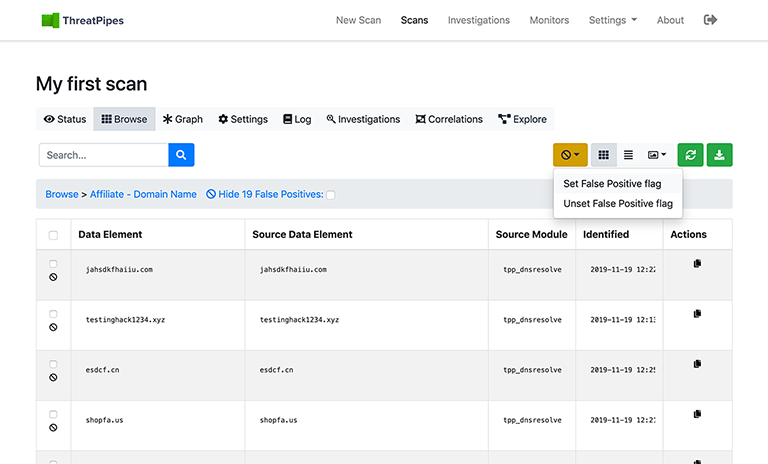Focus the Search input field
768x464 pixels.
point(104,155)
